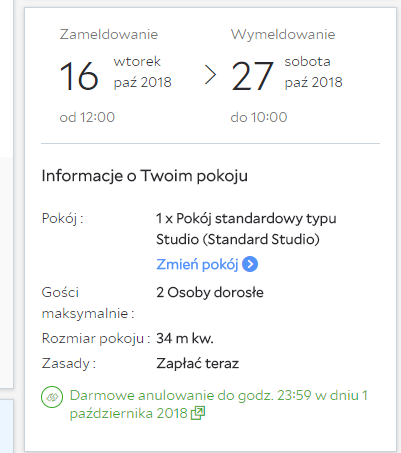Click the 34 m kw. room size value
The image size is (401, 453).
pos(185,338)
